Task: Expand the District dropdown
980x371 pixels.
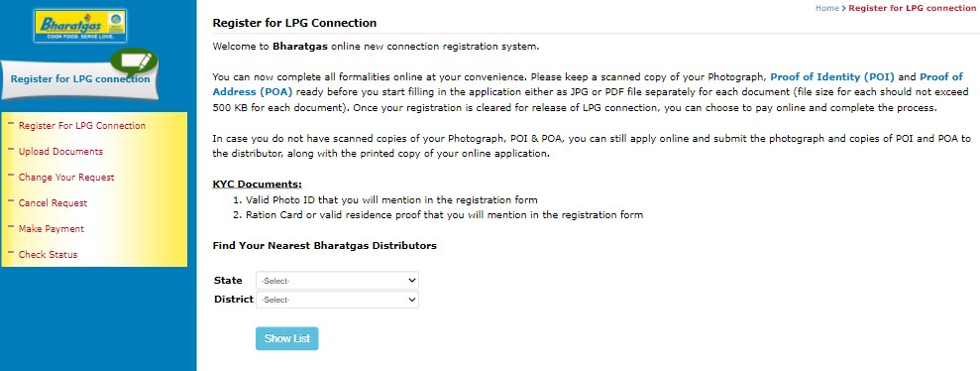Action: (337, 300)
